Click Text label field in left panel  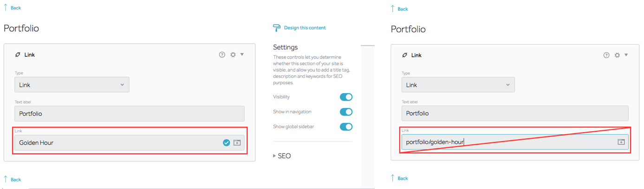(129, 114)
